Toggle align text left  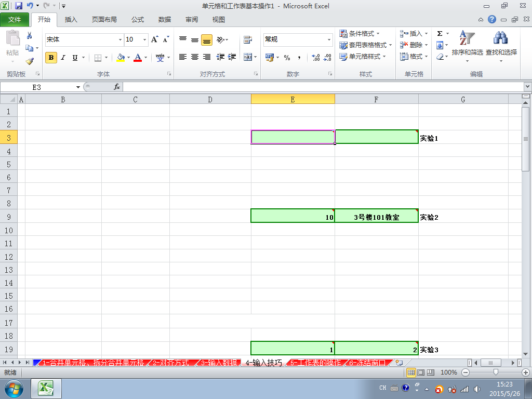(183, 57)
